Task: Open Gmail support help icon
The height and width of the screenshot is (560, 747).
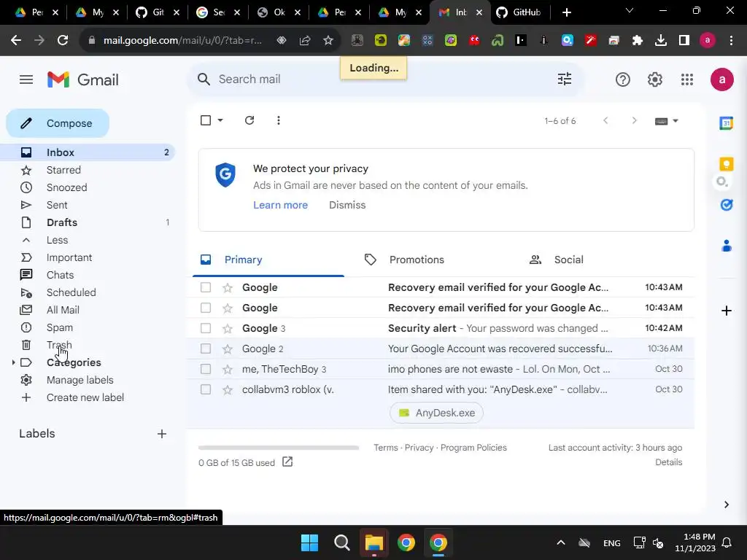Action: point(622,79)
